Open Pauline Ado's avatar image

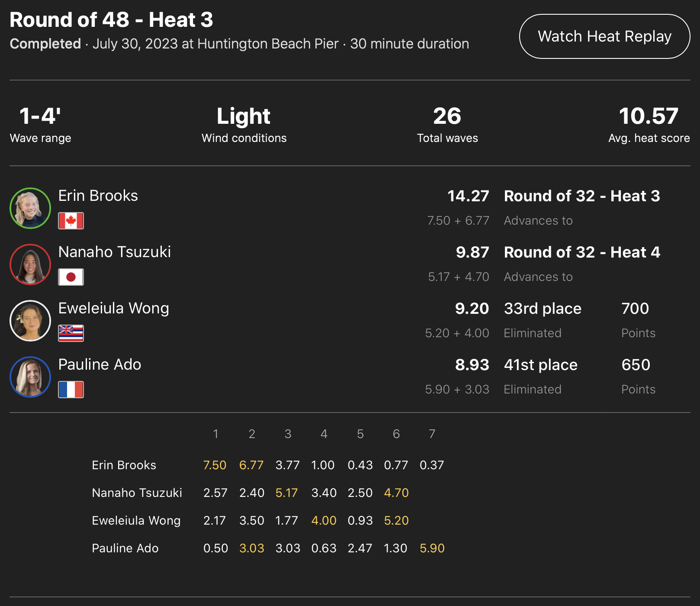(x=30, y=377)
